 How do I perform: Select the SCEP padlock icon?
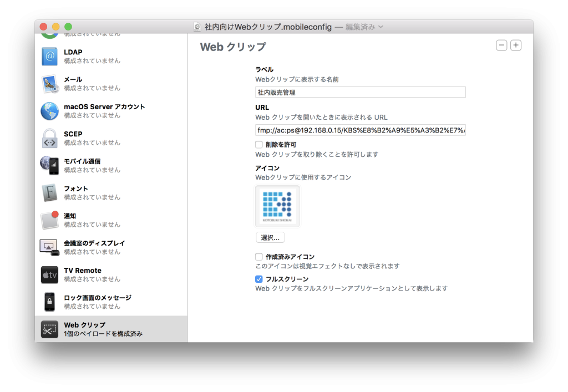click(x=49, y=138)
